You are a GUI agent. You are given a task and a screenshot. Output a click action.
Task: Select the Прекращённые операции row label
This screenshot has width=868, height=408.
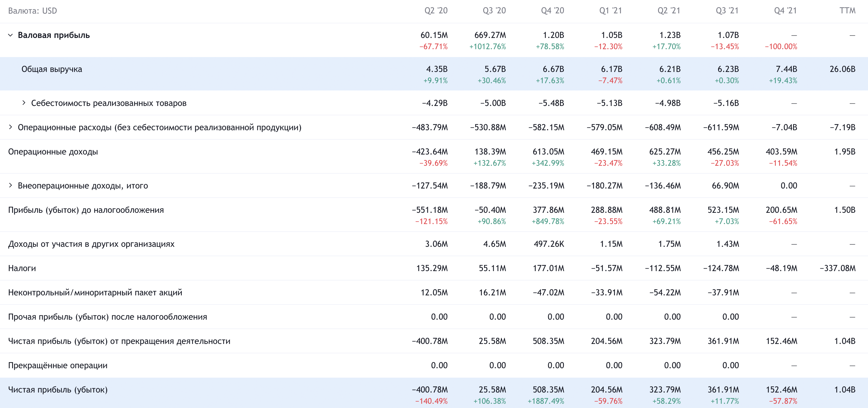coord(58,365)
